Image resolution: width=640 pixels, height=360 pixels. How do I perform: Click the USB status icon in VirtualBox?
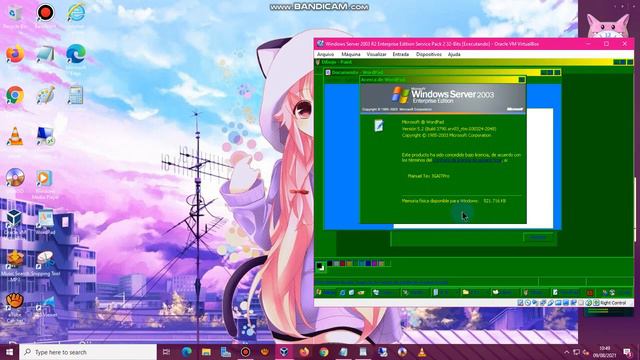pos(551,303)
